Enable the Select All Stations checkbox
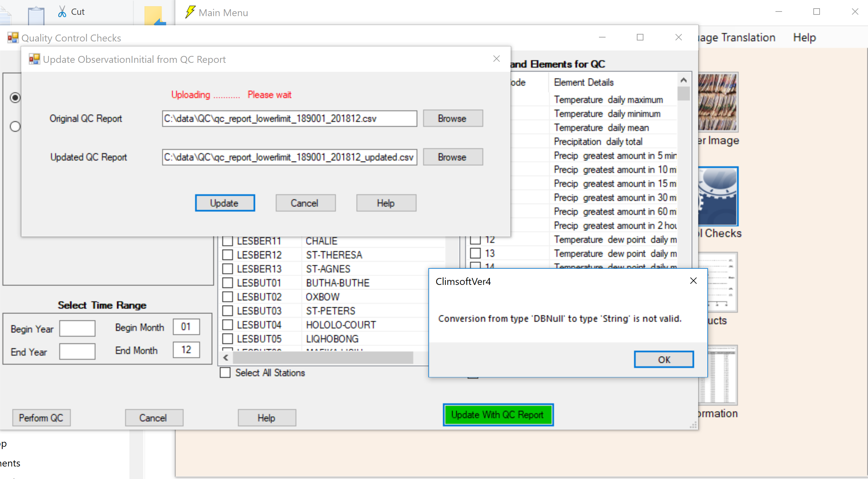 coord(225,373)
